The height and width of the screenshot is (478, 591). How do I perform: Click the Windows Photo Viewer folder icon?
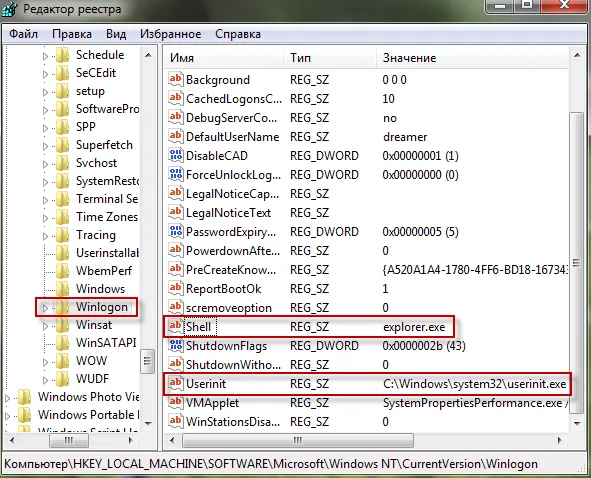(x=24, y=397)
